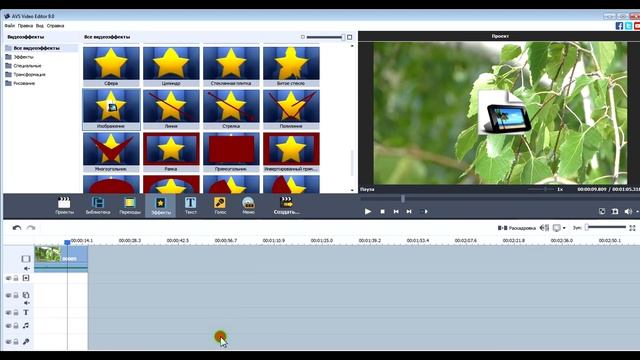The image size is (640, 360).
Task: Click the Twitter icon in the top right
Action: pyautogui.click(x=629, y=26)
